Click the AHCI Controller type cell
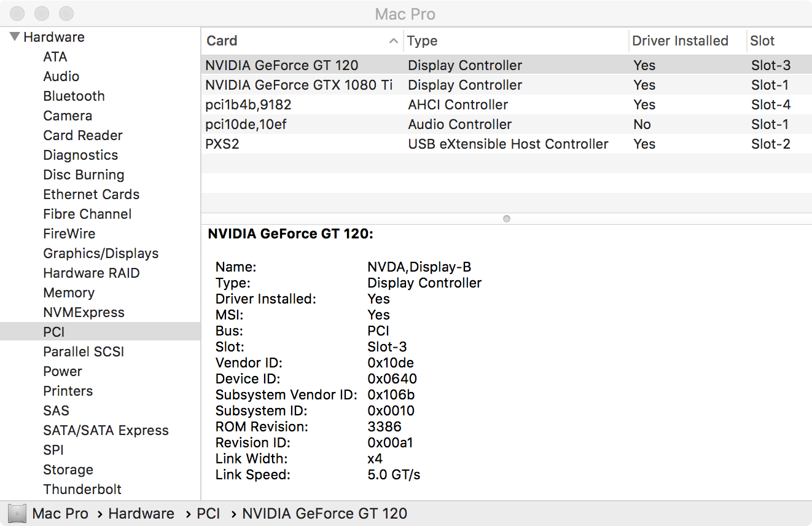 [458, 104]
